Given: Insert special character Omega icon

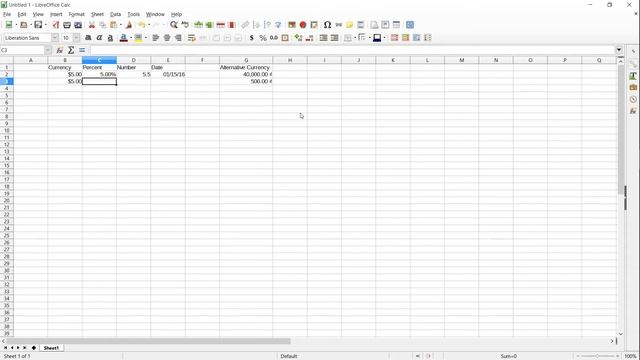Looking at the screenshot, I should tap(327, 25).
